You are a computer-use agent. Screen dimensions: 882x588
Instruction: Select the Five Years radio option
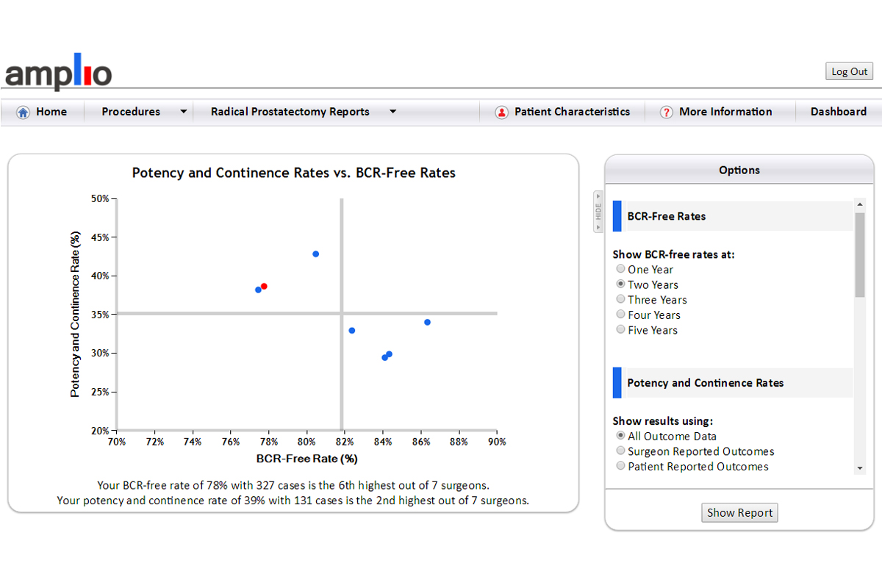tap(621, 330)
